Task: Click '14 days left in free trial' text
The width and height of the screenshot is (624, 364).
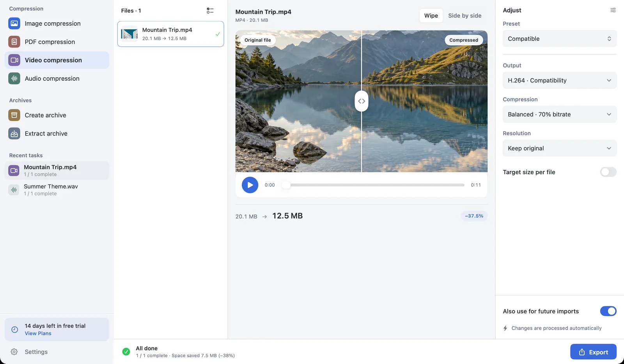Action: coord(55,326)
